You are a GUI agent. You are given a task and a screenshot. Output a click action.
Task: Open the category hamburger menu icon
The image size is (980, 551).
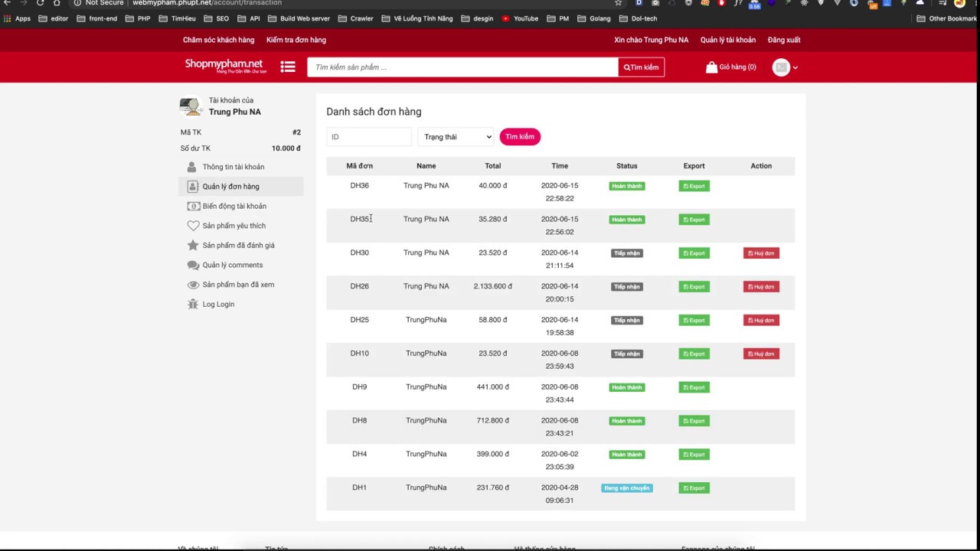point(288,67)
